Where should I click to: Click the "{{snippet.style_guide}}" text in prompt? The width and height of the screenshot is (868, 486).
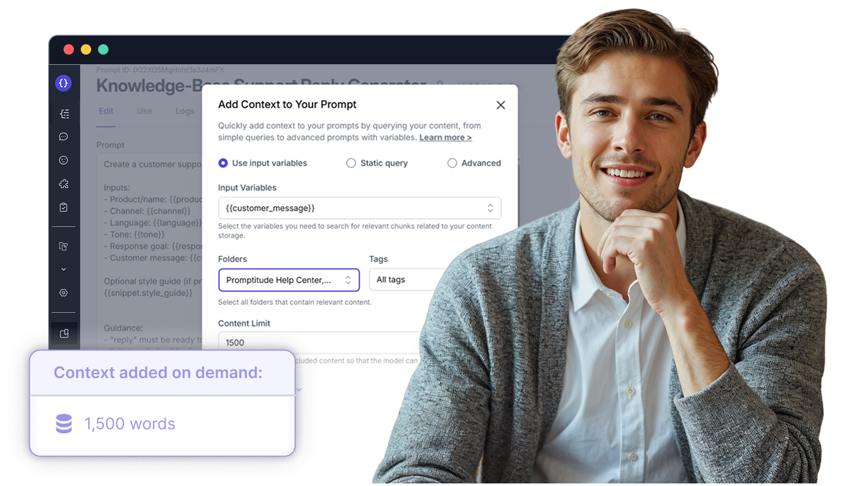pos(148,293)
